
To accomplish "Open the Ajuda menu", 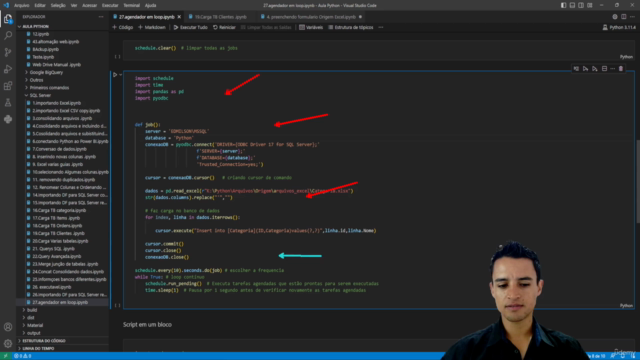I will (150, 5).
